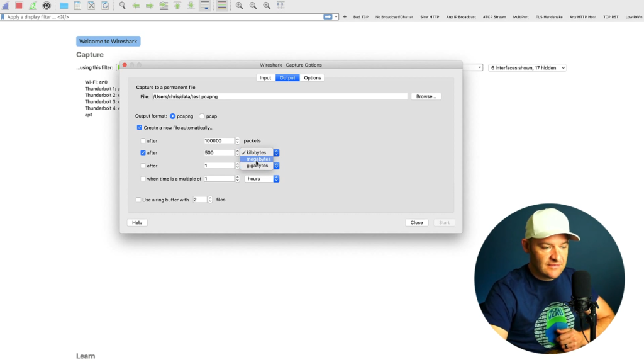Start capturing packets with the shark fin icon

6,6
